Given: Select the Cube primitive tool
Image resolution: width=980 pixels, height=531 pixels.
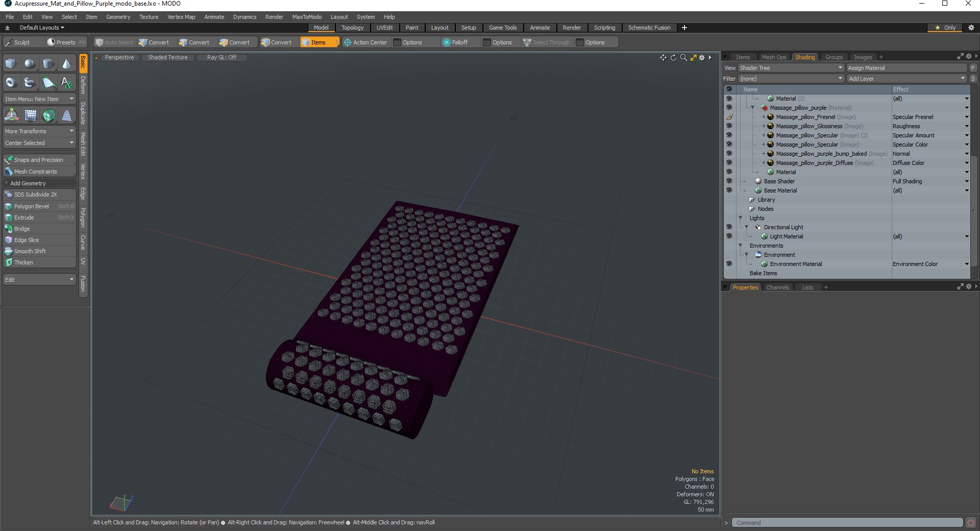Looking at the screenshot, I should point(11,64).
